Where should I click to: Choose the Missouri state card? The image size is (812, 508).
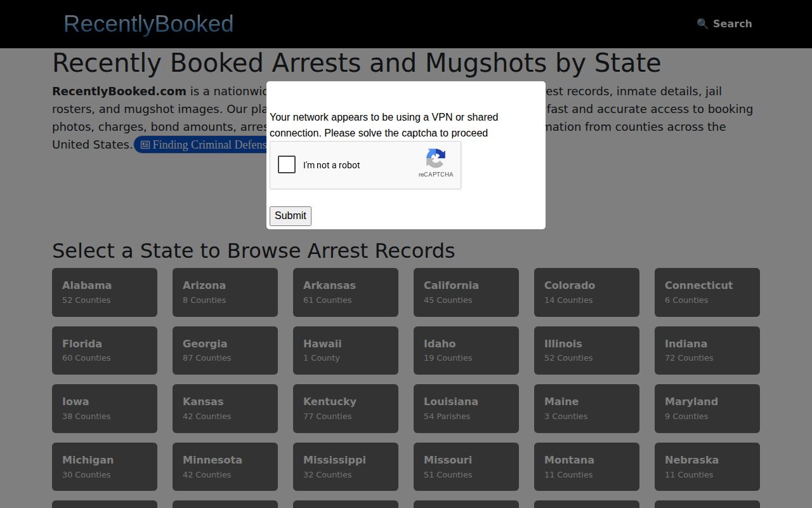click(x=466, y=467)
